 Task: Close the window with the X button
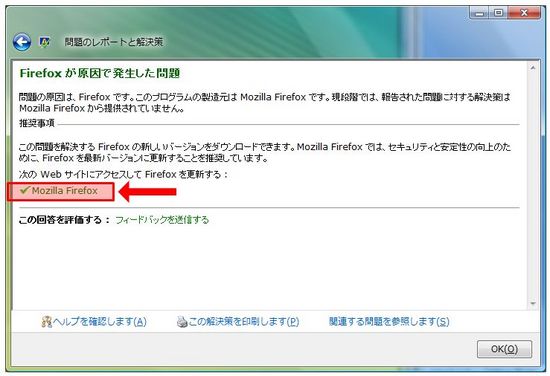[524, 13]
